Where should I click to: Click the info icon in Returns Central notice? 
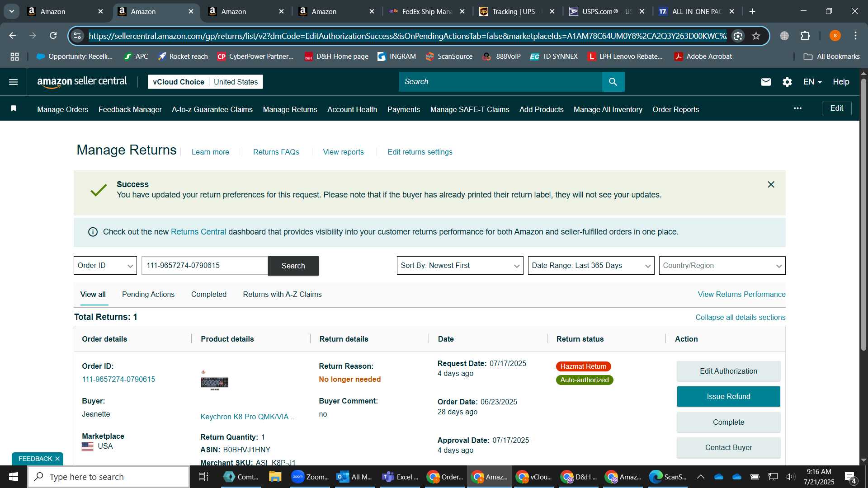click(93, 232)
